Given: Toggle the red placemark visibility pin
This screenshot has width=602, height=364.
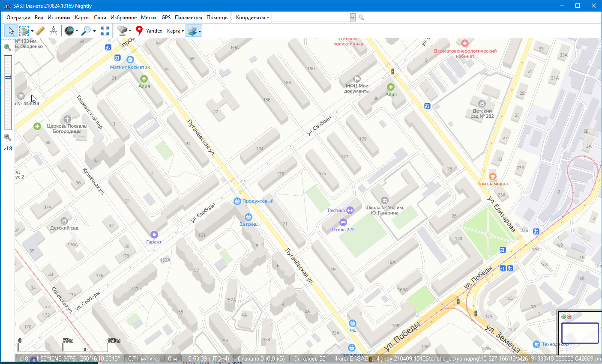Looking at the screenshot, I should (x=139, y=31).
